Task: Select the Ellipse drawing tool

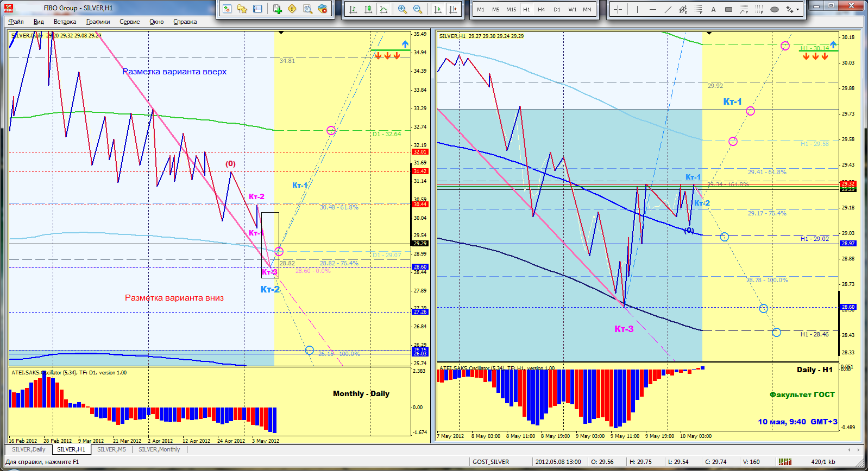Action: pos(775,9)
